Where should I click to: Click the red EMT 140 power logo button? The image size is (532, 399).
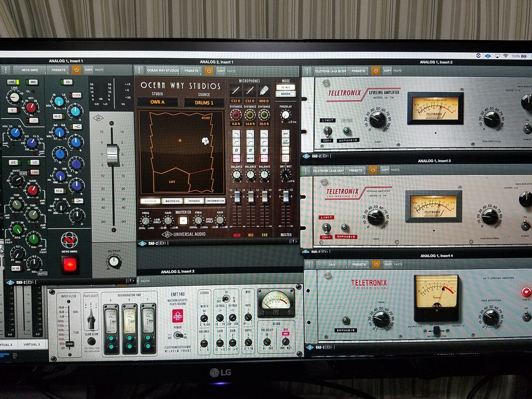[x=177, y=316]
